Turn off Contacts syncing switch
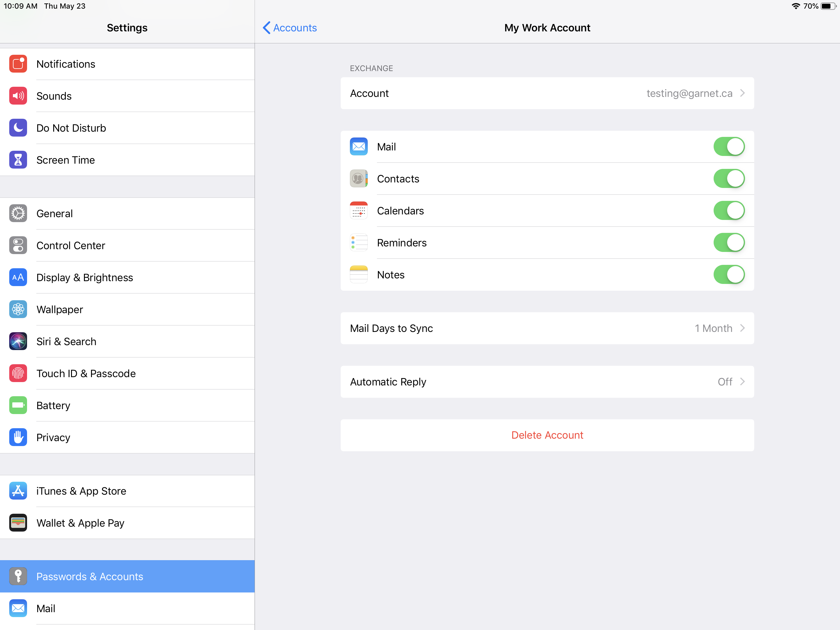Viewport: 840px width, 630px height. 728,179
